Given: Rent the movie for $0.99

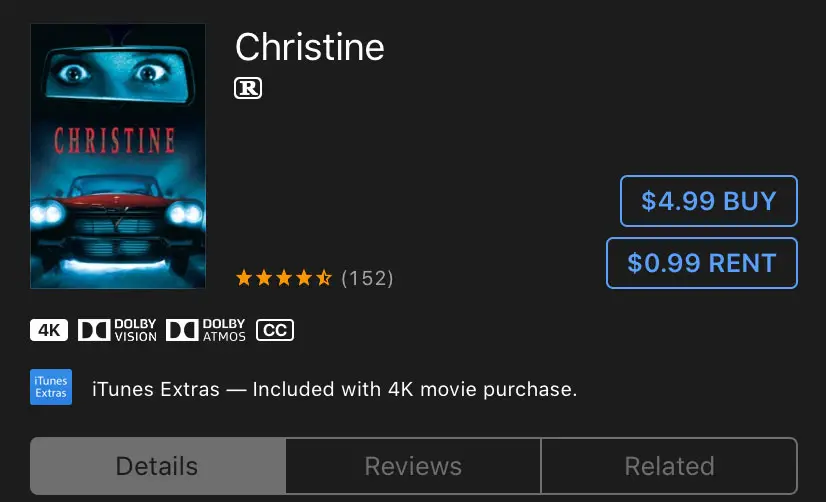Looking at the screenshot, I should click(702, 263).
